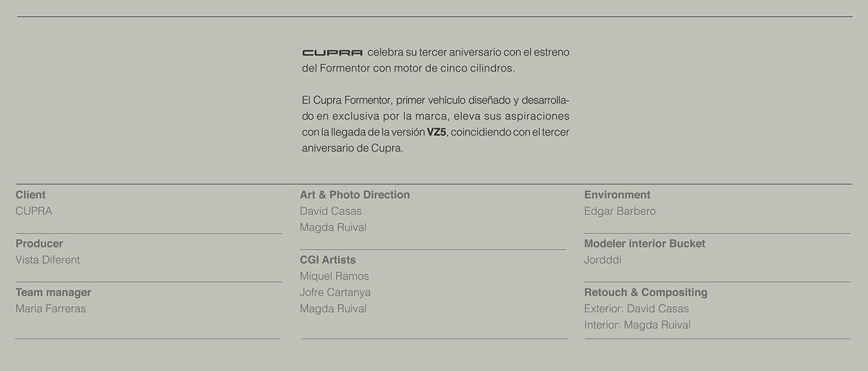Click the Producer heading
The height and width of the screenshot is (371, 868).
point(39,243)
